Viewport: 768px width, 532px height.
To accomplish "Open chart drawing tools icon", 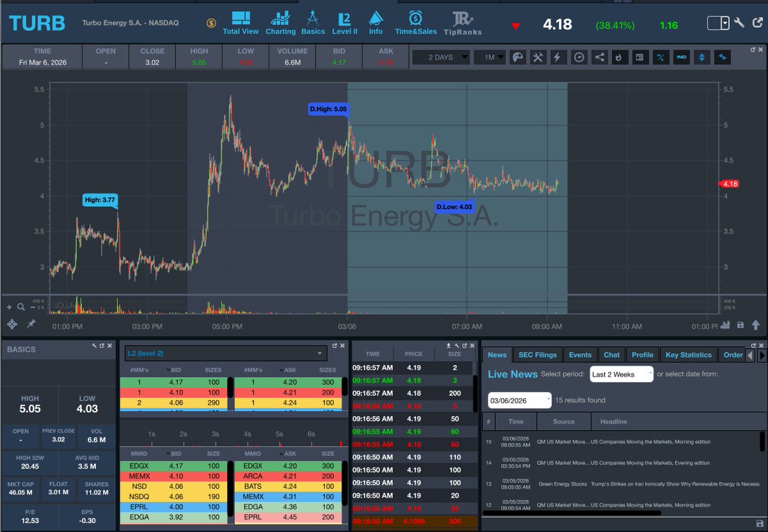I will tap(538, 57).
